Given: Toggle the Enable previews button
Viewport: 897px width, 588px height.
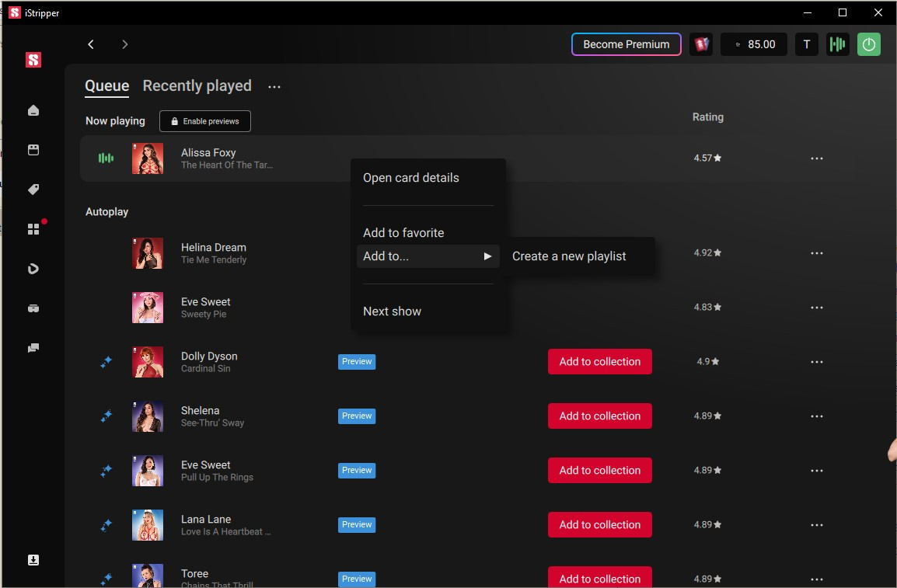Looking at the screenshot, I should pyautogui.click(x=205, y=121).
